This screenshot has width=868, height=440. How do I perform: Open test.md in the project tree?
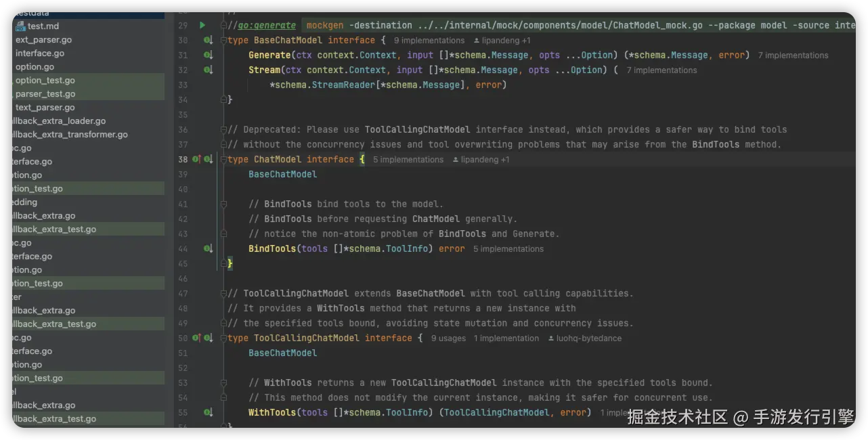[x=43, y=26]
